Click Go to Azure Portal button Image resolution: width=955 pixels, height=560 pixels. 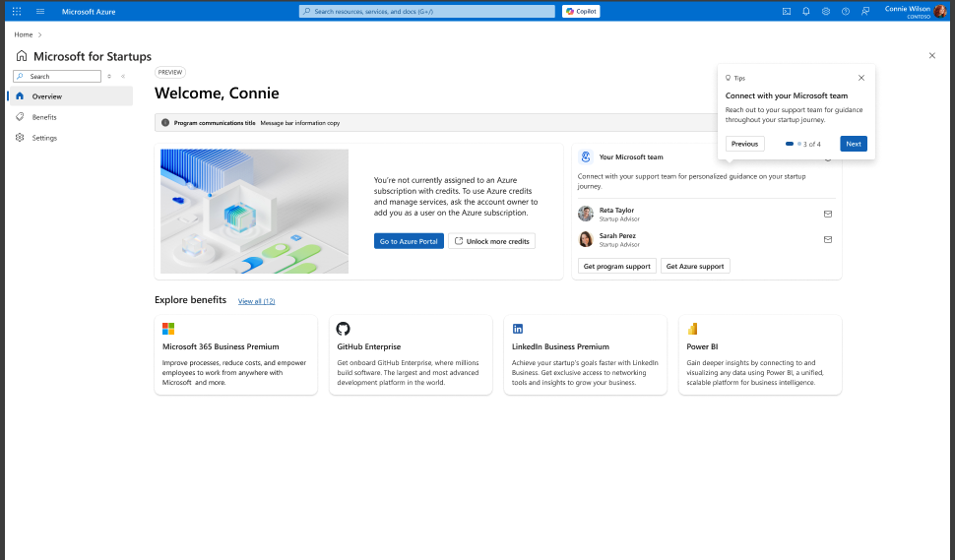pos(409,241)
